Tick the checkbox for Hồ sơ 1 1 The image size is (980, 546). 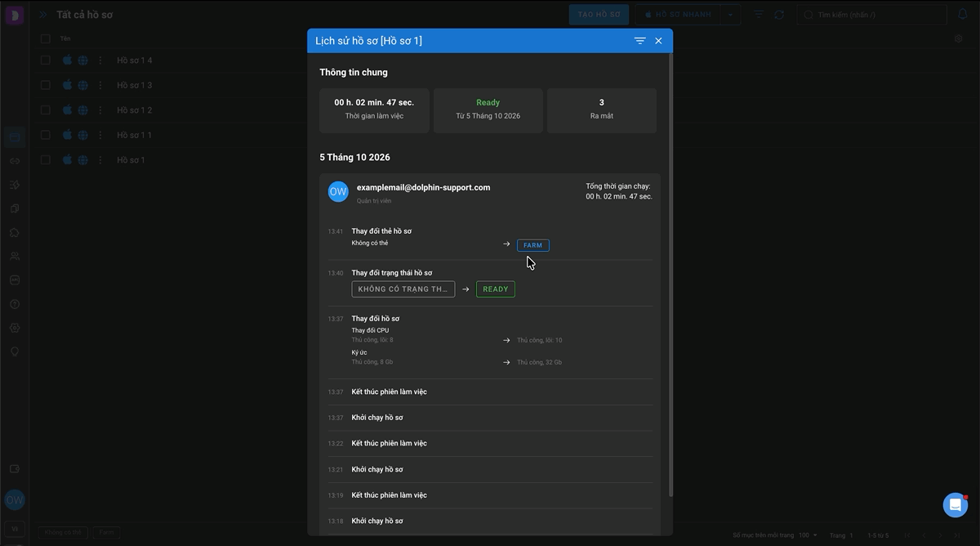pos(46,135)
